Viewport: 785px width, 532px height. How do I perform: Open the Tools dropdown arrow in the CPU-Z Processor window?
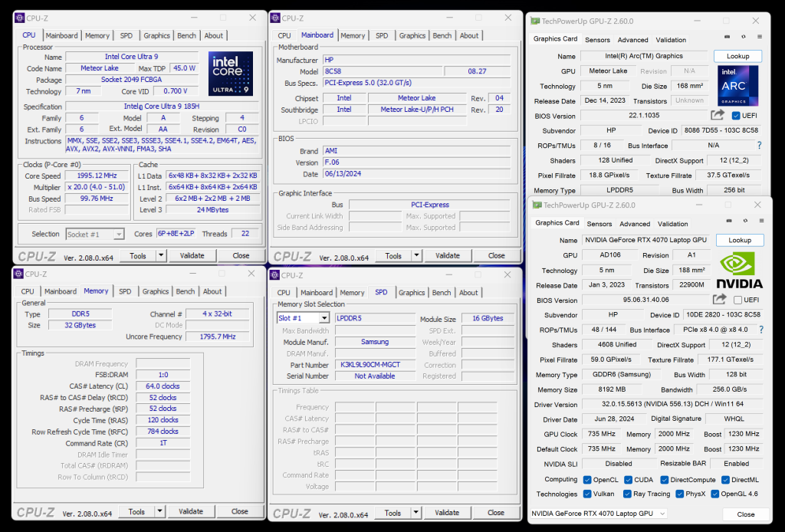pos(161,255)
